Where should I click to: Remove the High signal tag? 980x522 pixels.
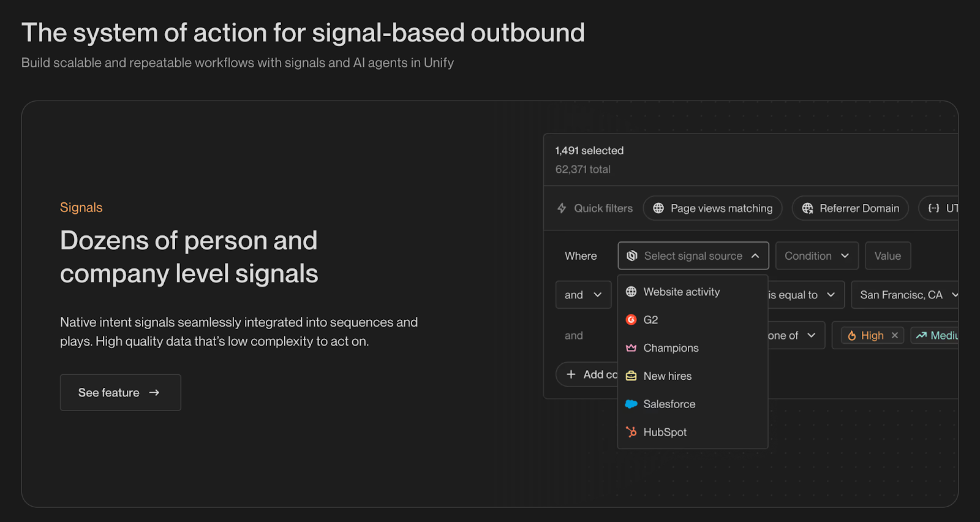(x=895, y=335)
